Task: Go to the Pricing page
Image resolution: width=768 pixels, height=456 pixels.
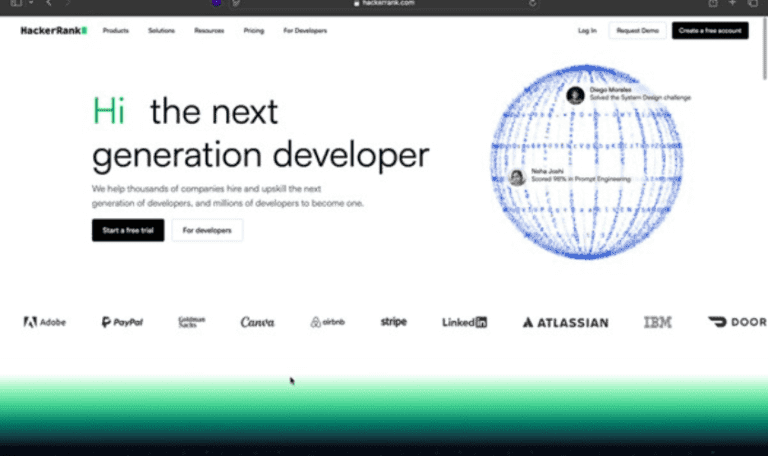Action: (254, 30)
